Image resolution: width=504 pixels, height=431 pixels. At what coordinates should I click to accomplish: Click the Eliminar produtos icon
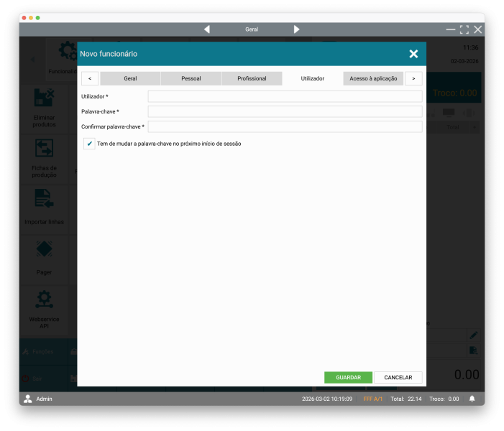[44, 98]
